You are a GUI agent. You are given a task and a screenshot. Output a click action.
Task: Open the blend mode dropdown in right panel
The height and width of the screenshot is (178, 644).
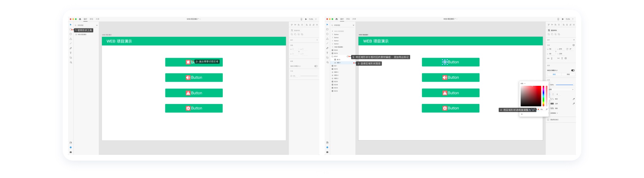pyautogui.click(x=561, y=90)
